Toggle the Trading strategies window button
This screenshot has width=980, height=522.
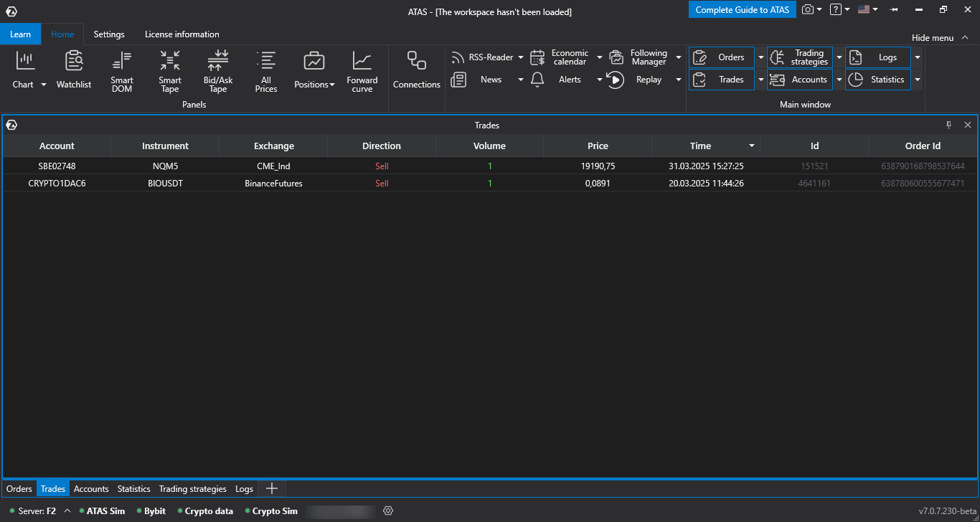click(x=800, y=57)
